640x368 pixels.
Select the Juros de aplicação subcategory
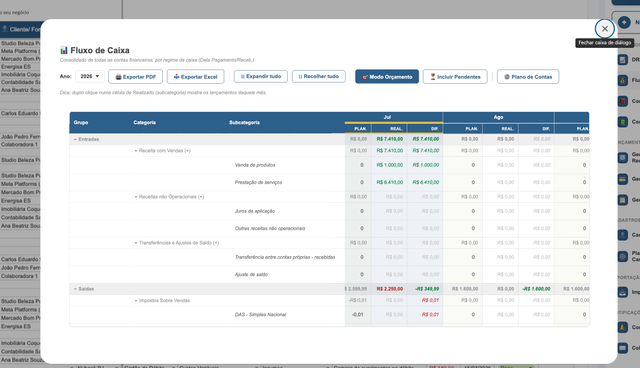(255, 211)
